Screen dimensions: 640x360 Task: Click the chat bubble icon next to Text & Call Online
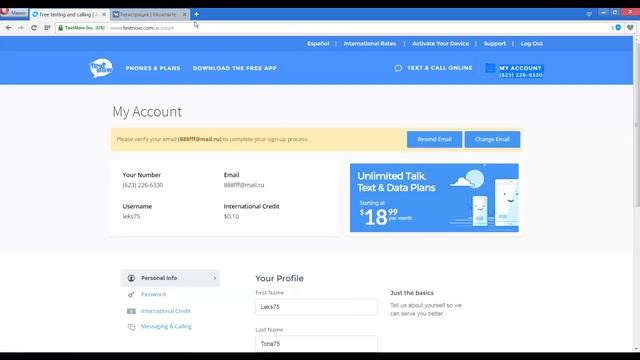[398, 68]
